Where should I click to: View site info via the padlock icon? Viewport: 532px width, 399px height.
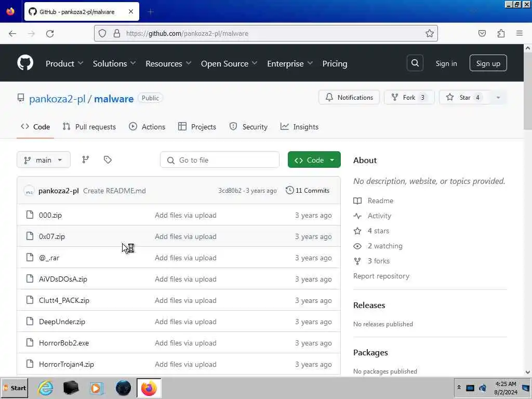click(x=117, y=33)
